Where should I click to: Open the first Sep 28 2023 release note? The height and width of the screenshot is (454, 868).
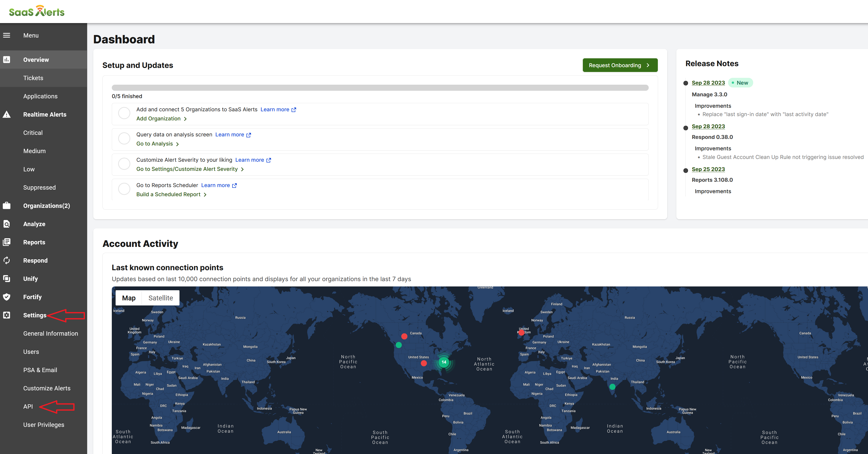pos(708,83)
